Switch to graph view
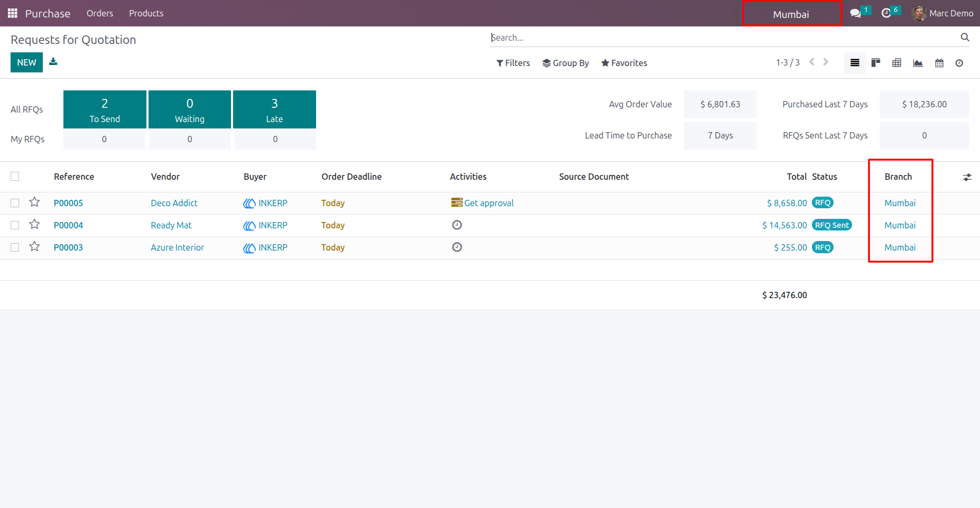This screenshot has width=980, height=508. click(x=918, y=63)
